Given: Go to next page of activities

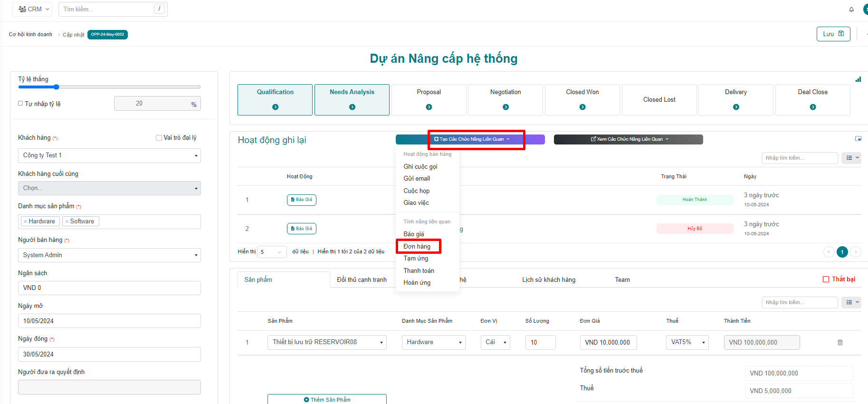Looking at the screenshot, I should point(856,252).
